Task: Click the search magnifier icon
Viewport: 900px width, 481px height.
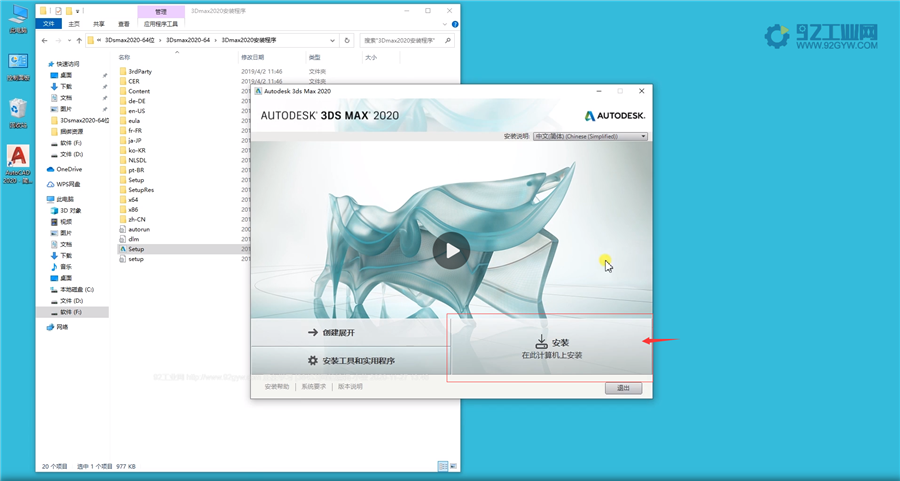Action: click(x=448, y=41)
